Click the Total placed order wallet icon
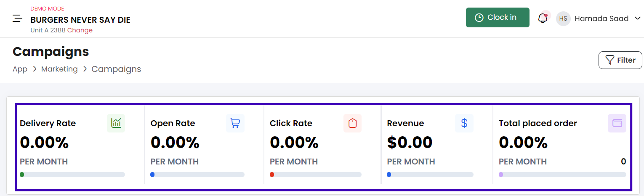The height and width of the screenshot is (196, 644). click(617, 123)
